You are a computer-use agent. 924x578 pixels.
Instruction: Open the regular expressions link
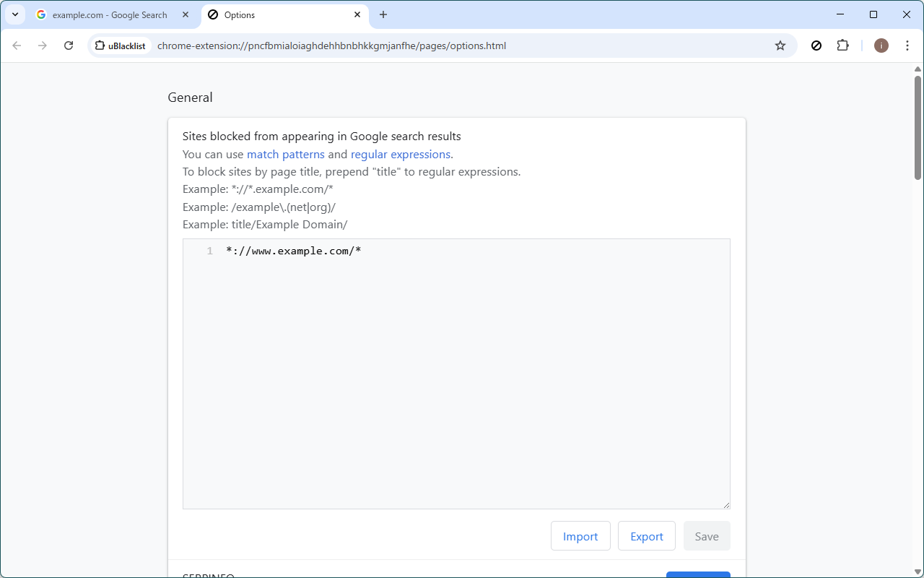[x=401, y=154]
